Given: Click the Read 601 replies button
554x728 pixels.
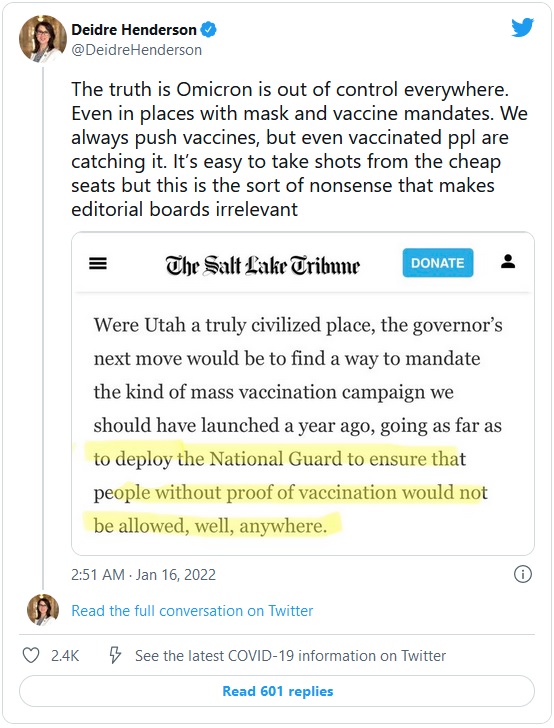Looking at the screenshot, I should tap(277, 691).
